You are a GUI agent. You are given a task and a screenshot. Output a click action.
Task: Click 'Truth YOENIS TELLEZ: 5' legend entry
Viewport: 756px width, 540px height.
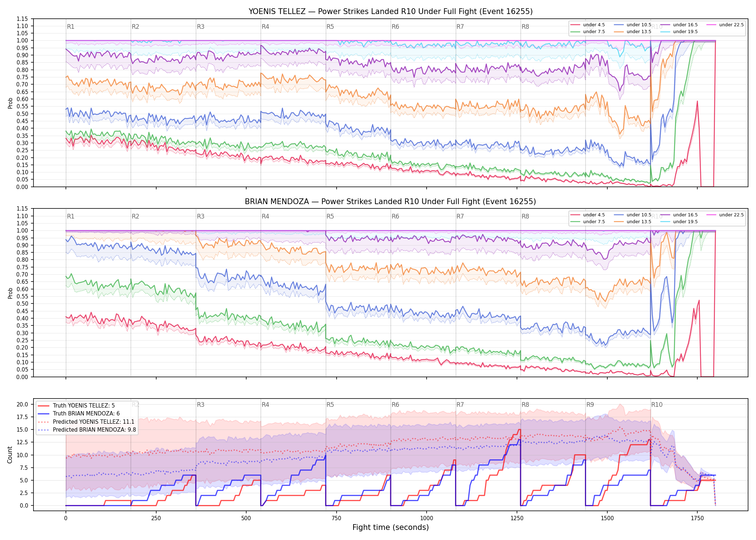point(77,405)
